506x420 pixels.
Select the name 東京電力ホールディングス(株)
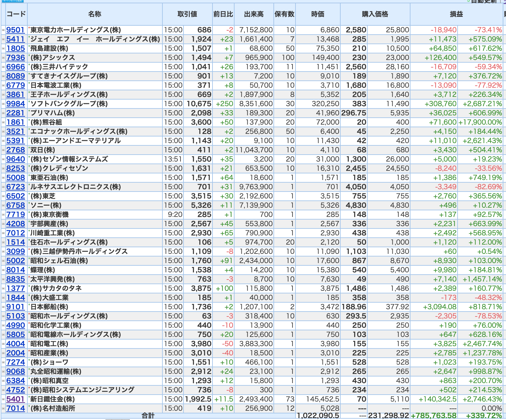[76, 30]
